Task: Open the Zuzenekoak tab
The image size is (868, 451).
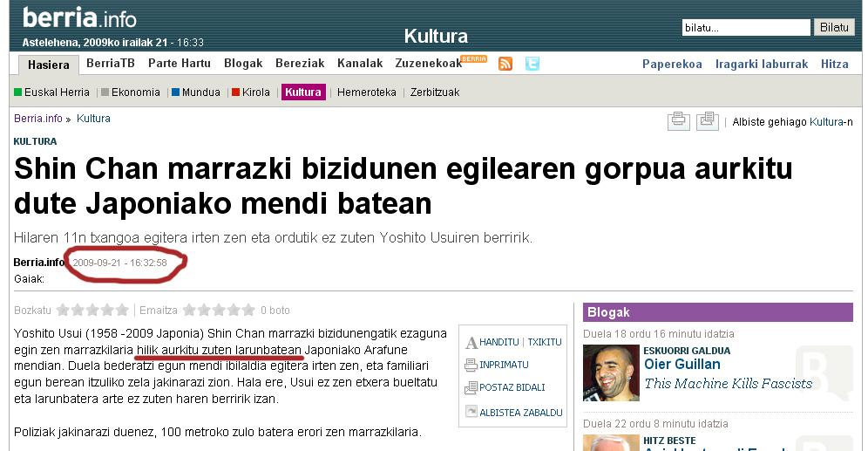Action: (429, 63)
